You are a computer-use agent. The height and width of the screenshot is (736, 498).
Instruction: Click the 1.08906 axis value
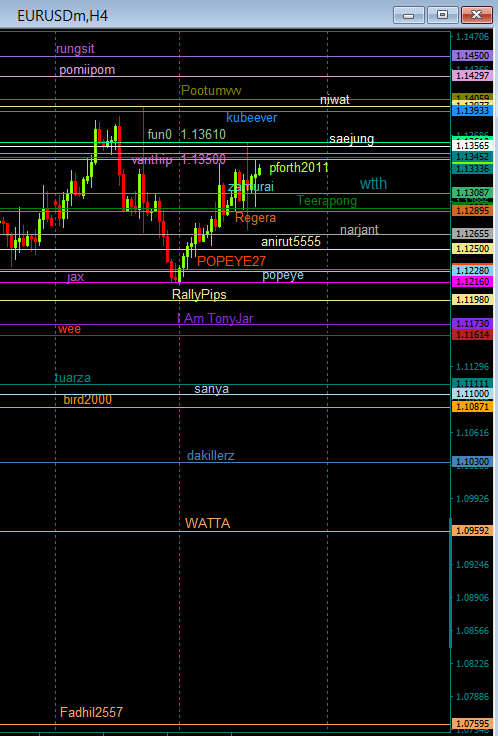(x=473, y=598)
